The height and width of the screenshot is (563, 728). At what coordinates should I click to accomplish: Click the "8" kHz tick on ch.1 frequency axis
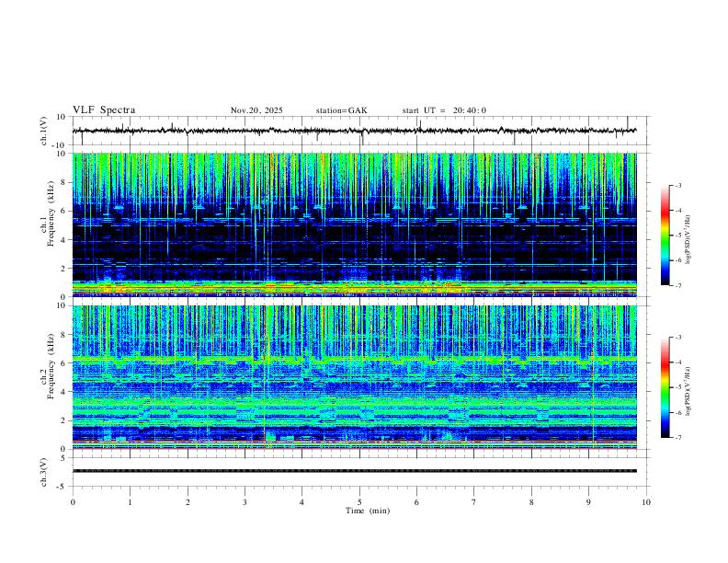pyautogui.click(x=64, y=182)
